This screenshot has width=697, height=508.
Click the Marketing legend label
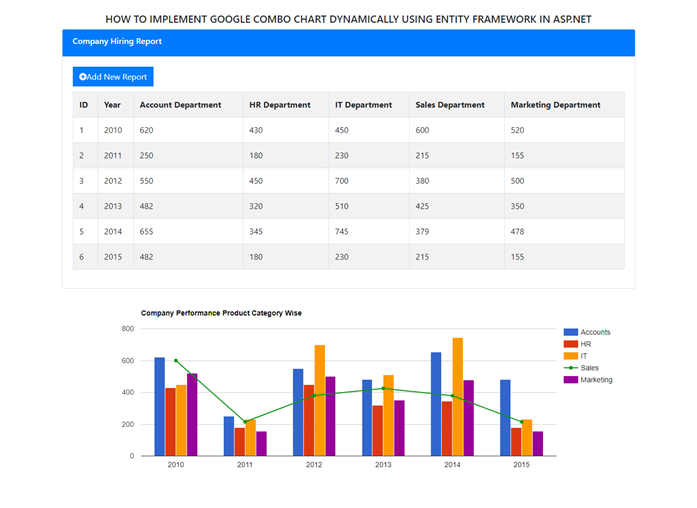[596, 380]
